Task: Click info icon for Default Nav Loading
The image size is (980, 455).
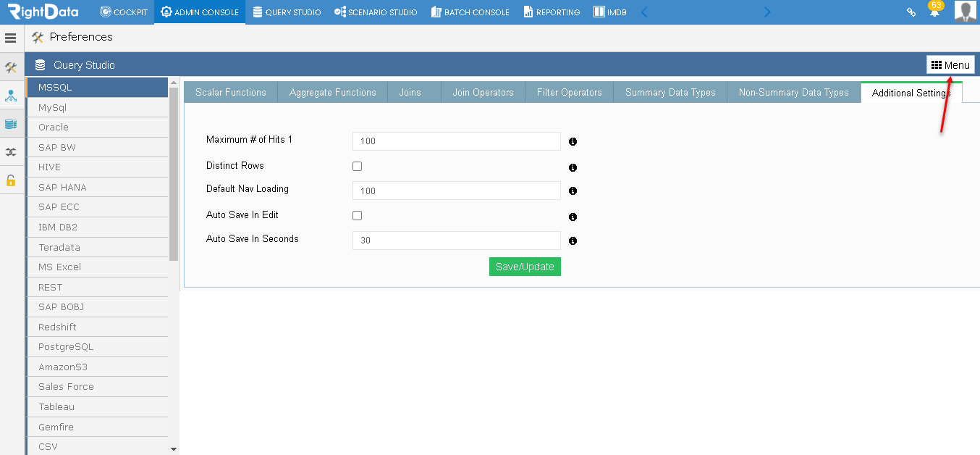Action: [573, 191]
